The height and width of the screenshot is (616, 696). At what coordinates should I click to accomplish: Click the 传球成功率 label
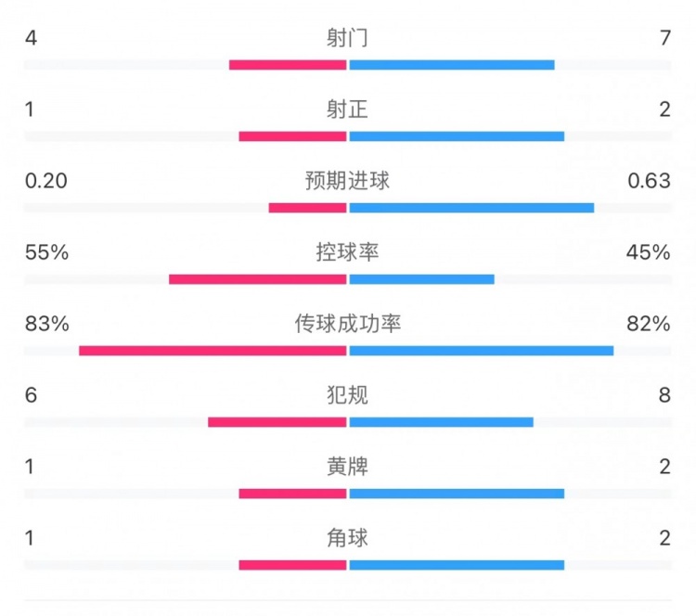[x=347, y=323]
